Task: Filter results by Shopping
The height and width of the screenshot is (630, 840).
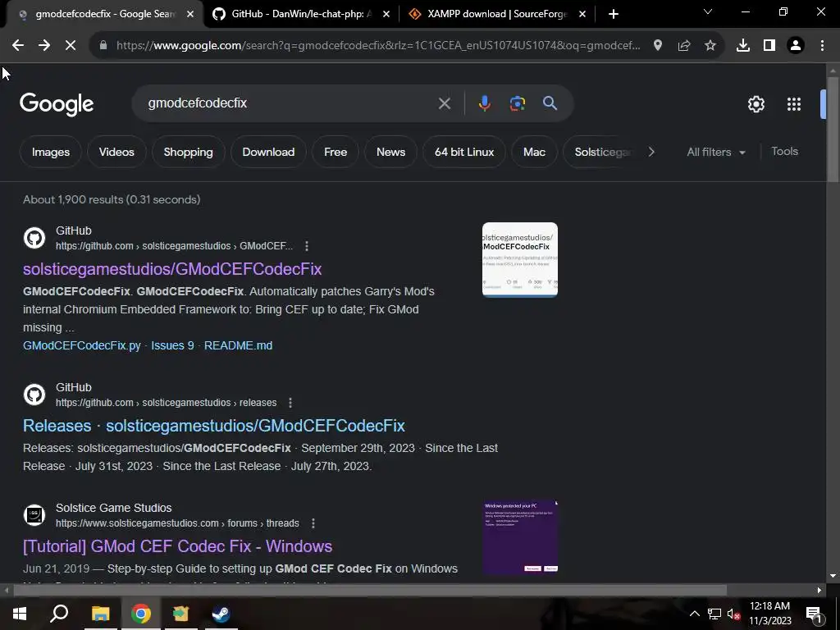Action: (188, 152)
